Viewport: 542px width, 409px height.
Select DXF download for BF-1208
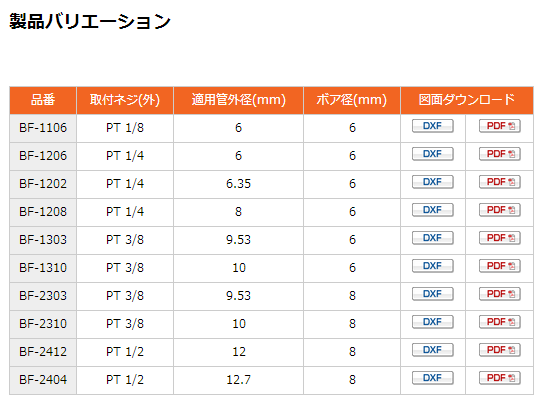[x=432, y=210]
